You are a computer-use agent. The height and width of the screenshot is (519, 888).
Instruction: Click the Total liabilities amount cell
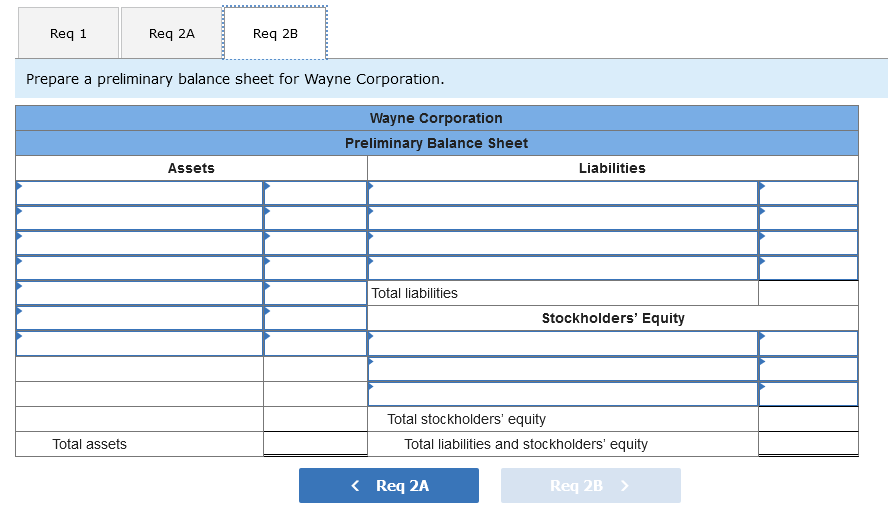808,293
